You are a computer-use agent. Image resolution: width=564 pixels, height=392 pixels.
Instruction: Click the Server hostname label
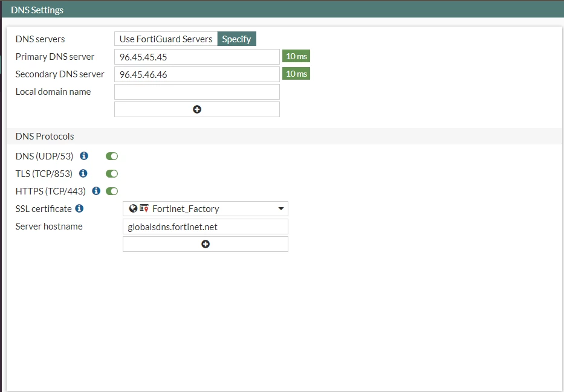[49, 227]
